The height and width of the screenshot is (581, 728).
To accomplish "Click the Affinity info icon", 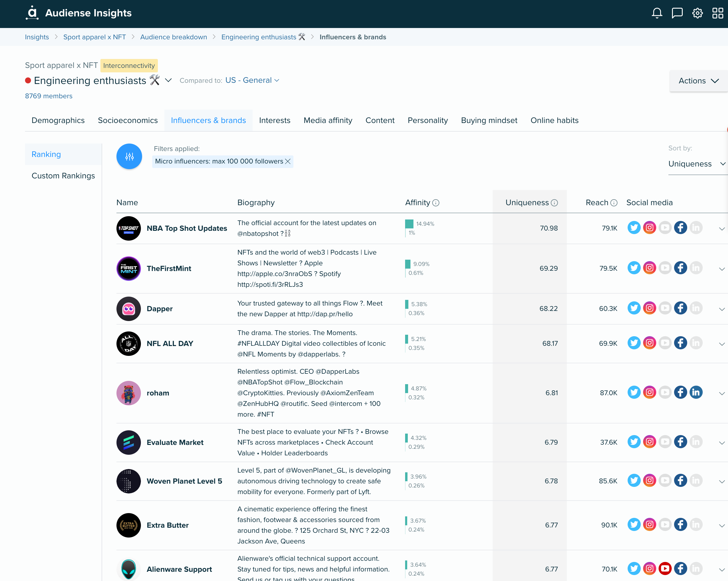I will pos(435,203).
